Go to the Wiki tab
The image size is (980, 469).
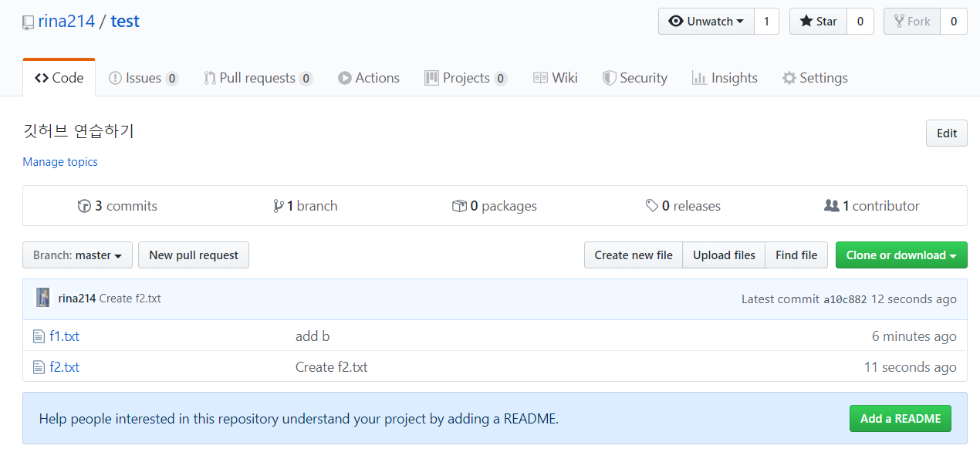pos(556,78)
